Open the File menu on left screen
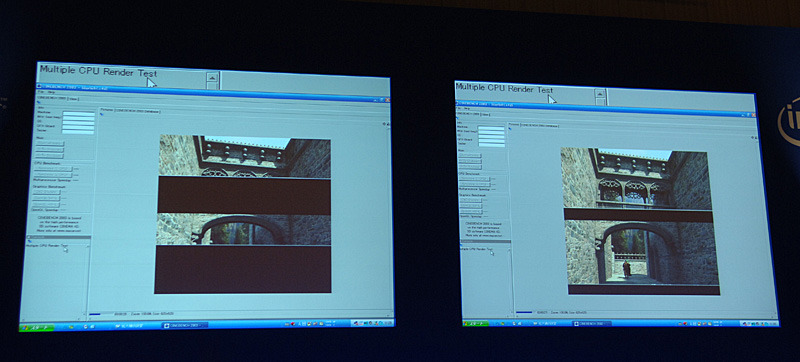Screen dimensions: 800x362 (41, 92)
